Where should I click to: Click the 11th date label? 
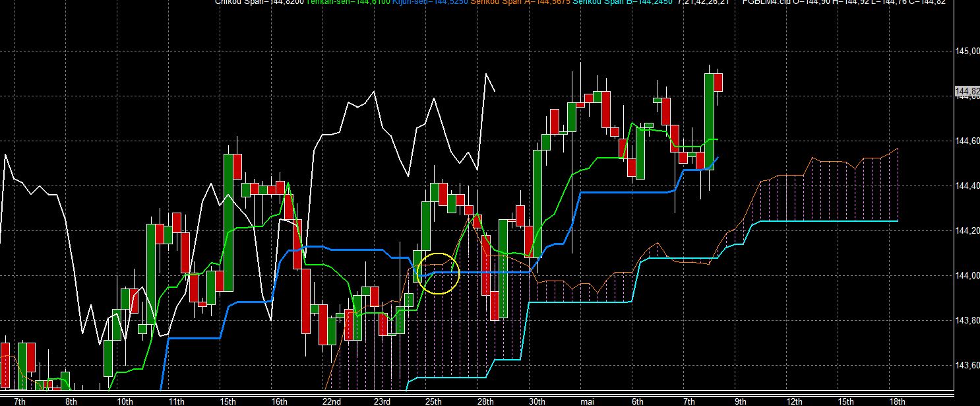point(176,401)
